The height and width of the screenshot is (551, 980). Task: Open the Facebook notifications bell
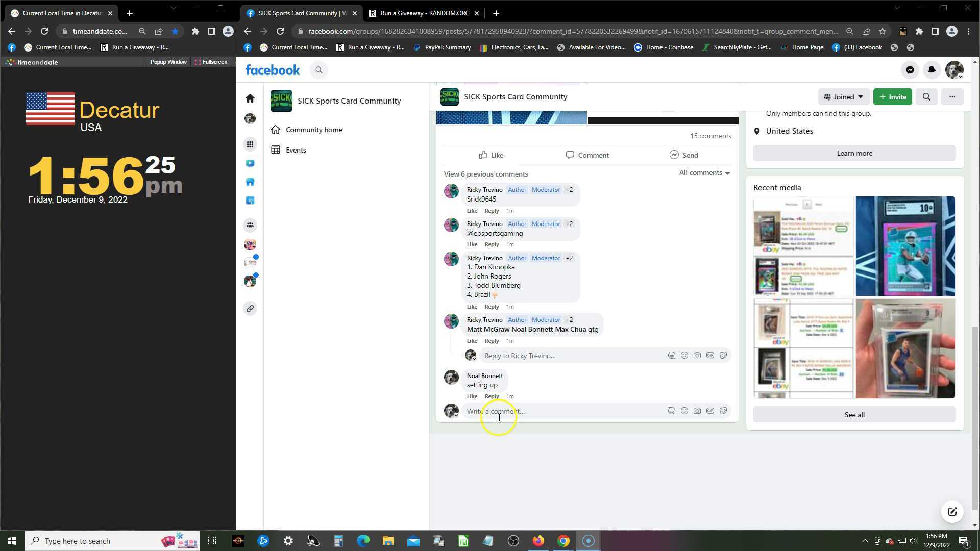(x=932, y=70)
